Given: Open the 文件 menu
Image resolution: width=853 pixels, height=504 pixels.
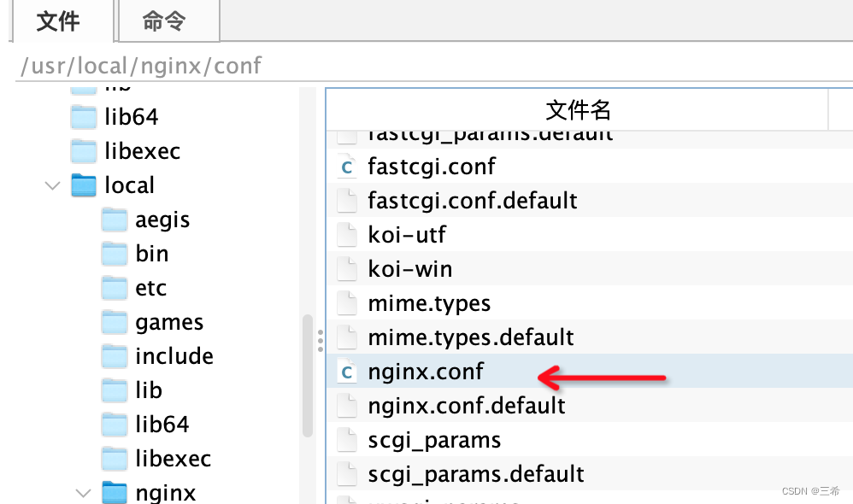Looking at the screenshot, I should 56,21.
